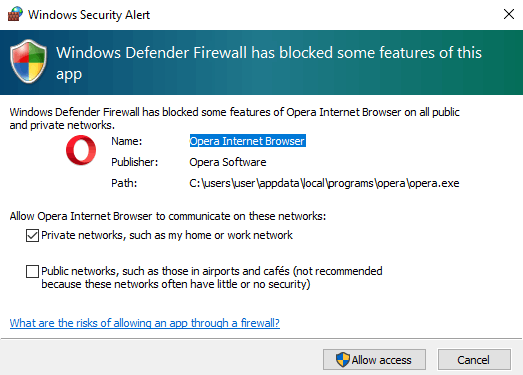Click the red Opera logo icon
The width and height of the screenshot is (523, 375).
point(81,150)
